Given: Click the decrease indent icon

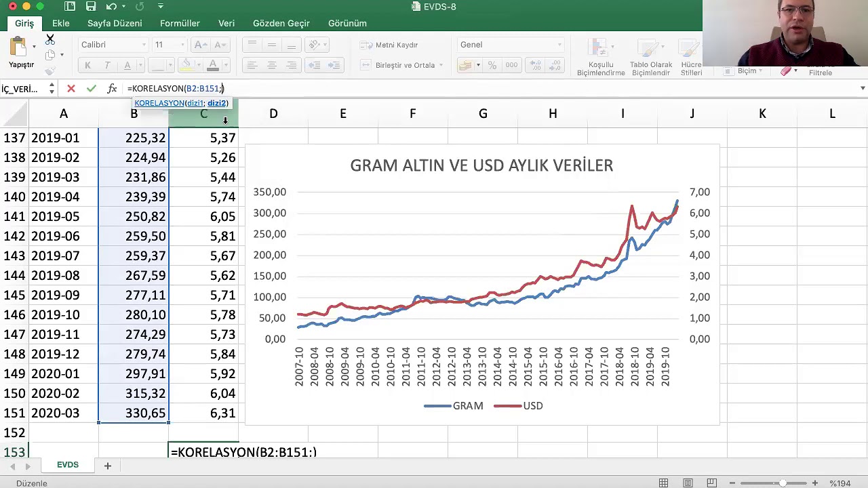Looking at the screenshot, I should (x=314, y=65).
